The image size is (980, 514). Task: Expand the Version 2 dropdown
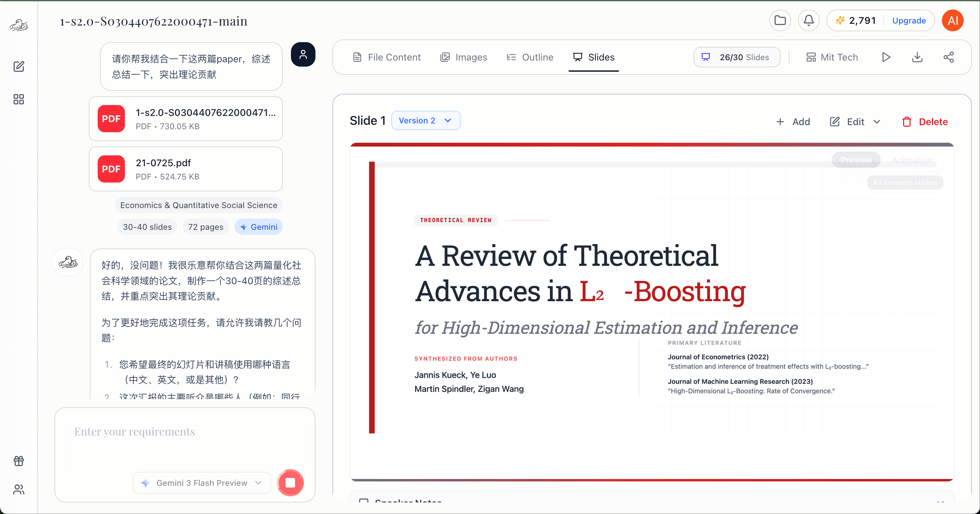pyautogui.click(x=426, y=121)
